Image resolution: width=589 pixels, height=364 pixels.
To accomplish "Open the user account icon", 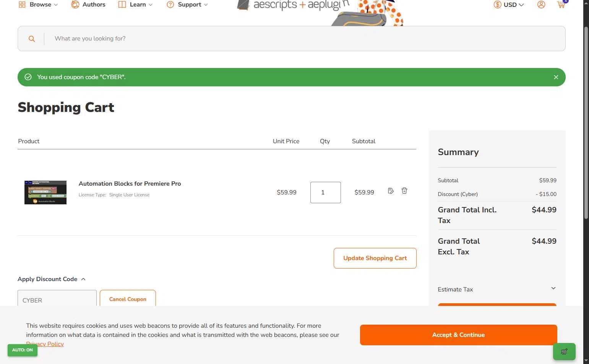I will 541,5.
